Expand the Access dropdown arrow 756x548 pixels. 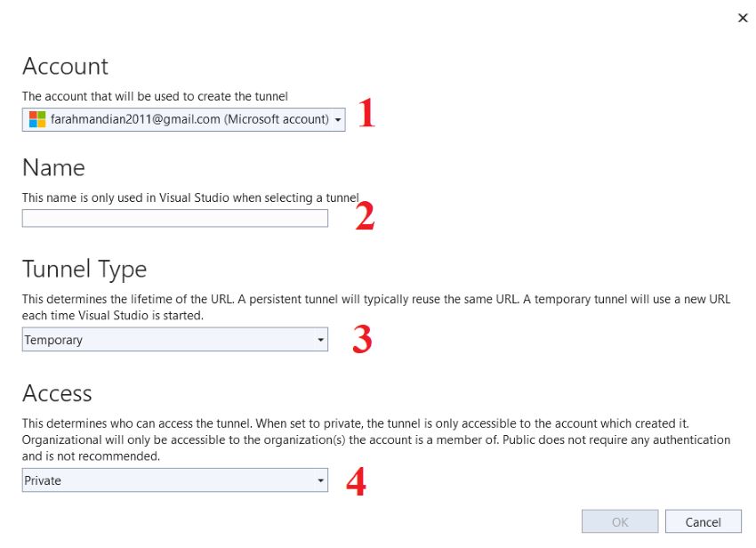[x=320, y=480]
